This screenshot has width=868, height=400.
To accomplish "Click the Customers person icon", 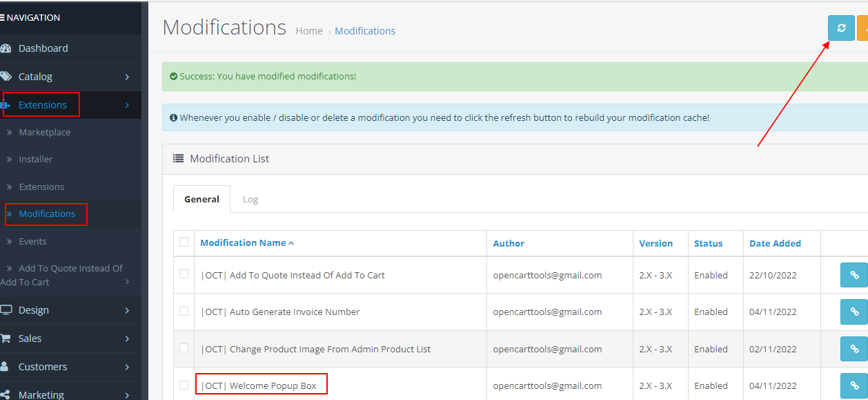I will click(5, 367).
